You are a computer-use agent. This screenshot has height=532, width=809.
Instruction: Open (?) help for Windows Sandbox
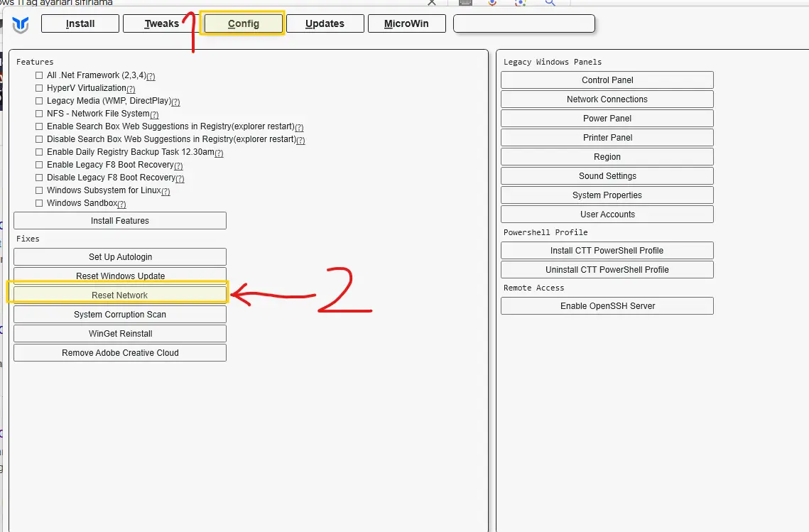pos(121,205)
